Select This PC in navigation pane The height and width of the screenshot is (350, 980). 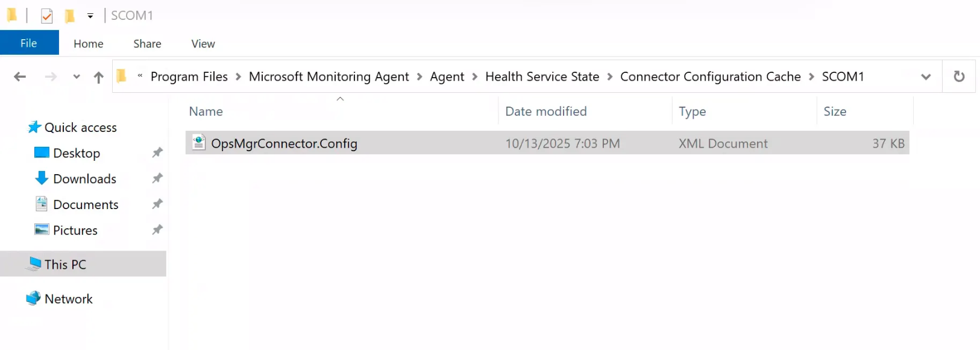[x=65, y=264]
